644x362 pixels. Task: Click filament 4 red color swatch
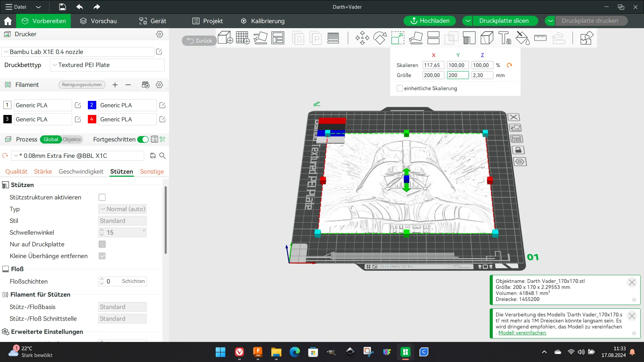click(x=92, y=119)
